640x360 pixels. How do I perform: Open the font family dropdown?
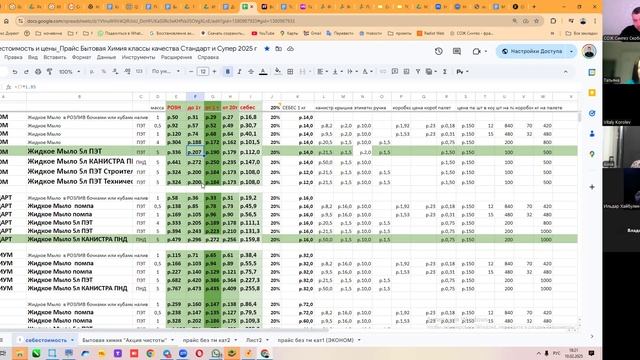point(166,72)
